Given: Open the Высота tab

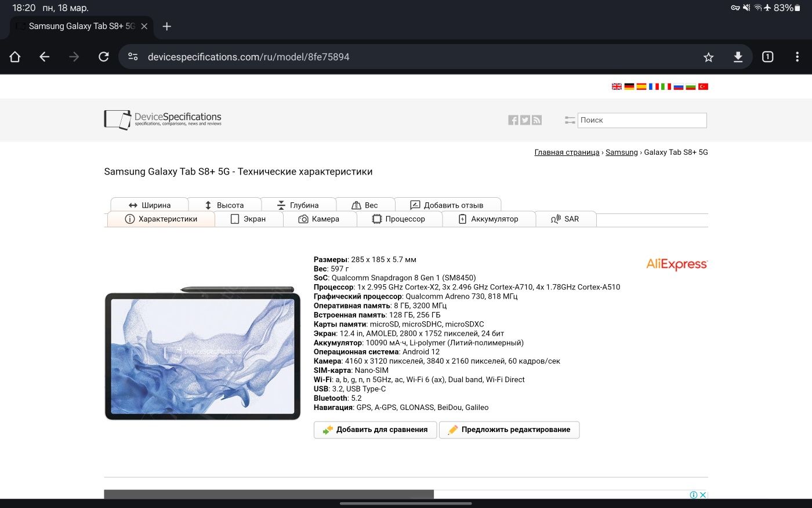Looking at the screenshot, I should (x=224, y=205).
